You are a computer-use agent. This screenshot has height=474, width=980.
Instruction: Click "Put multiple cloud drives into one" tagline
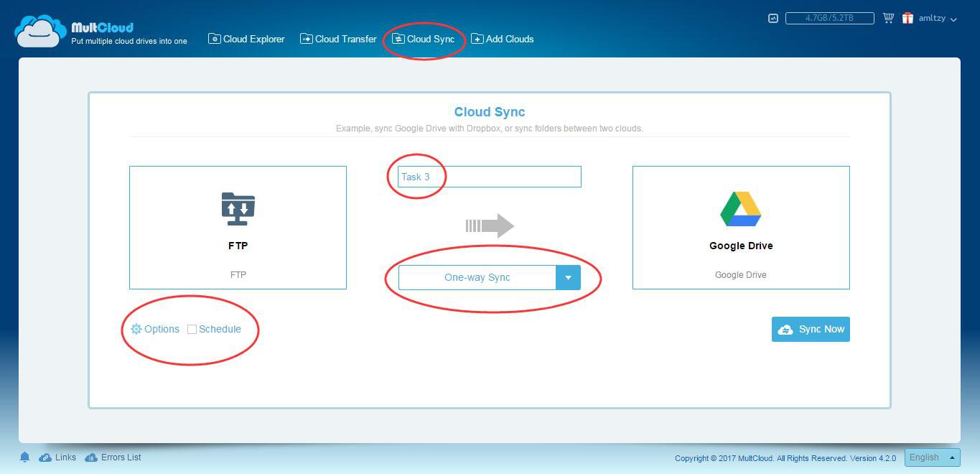click(x=129, y=41)
